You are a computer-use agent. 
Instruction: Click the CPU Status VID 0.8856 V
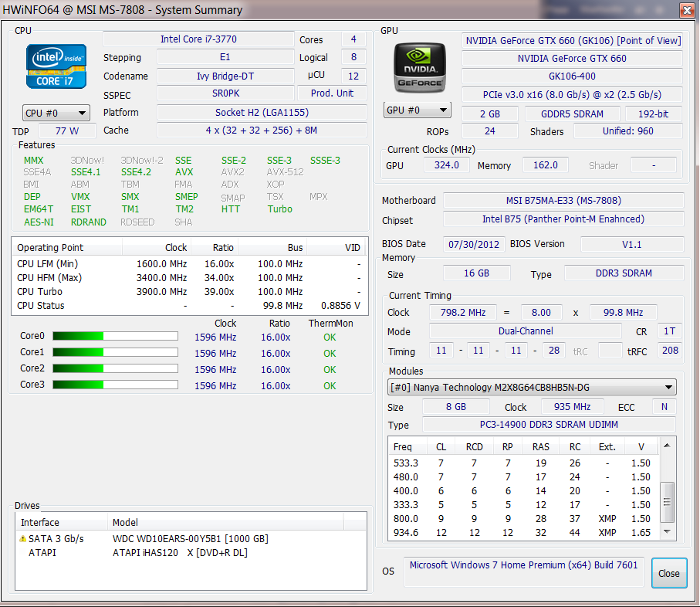pos(340,306)
